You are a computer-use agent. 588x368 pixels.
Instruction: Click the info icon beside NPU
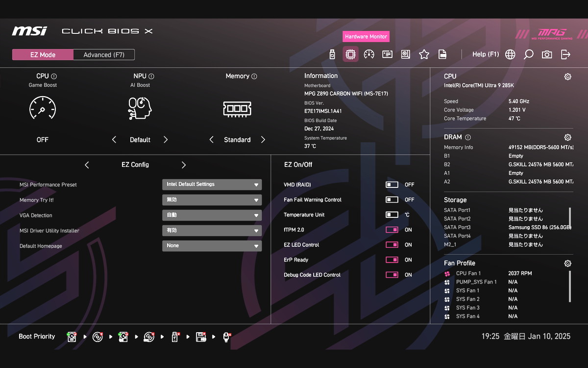click(151, 76)
